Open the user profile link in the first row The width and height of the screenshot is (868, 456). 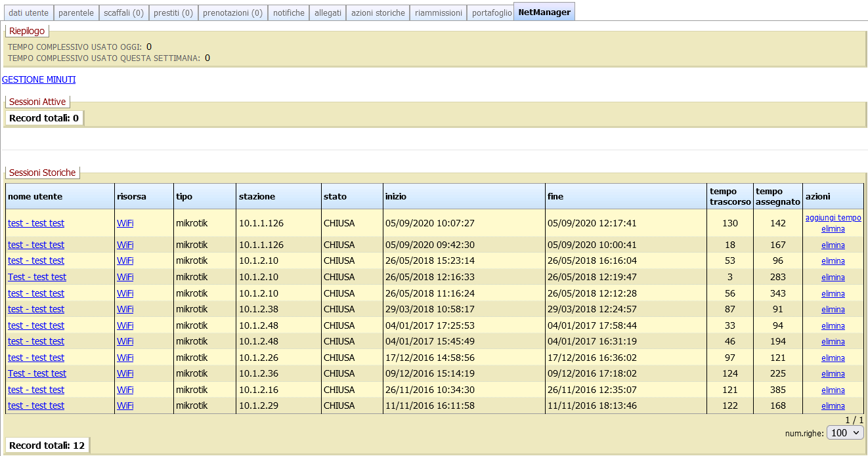coord(36,223)
